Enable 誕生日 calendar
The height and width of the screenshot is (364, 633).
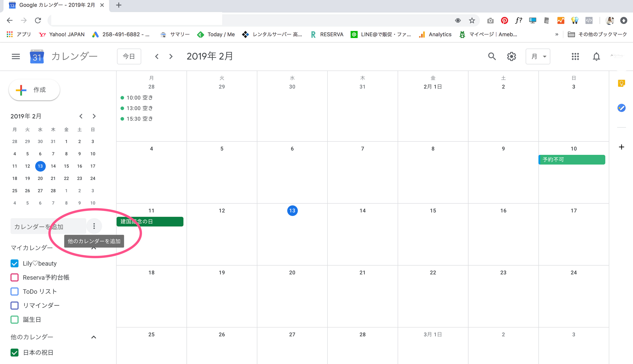pyautogui.click(x=15, y=319)
